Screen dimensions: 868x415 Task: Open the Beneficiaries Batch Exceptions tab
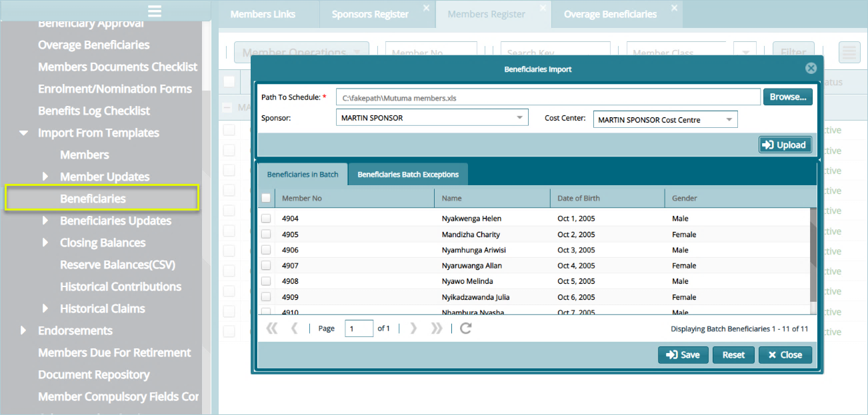408,175
